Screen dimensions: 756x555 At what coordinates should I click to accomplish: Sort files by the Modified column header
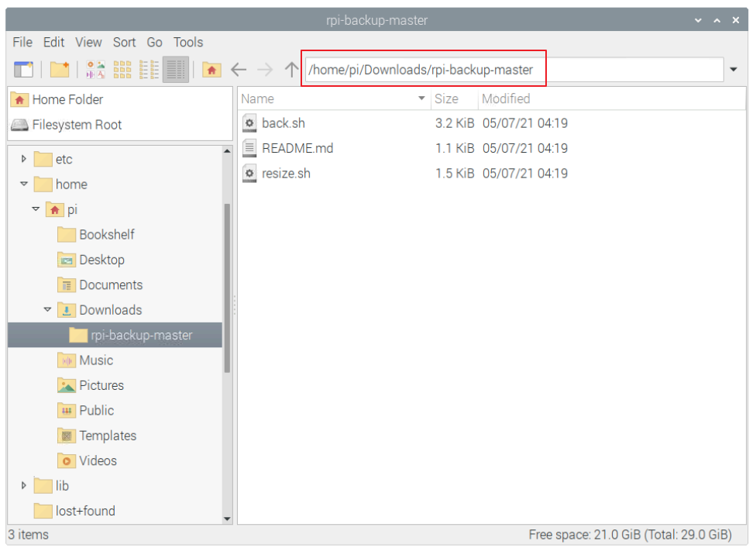tap(506, 98)
